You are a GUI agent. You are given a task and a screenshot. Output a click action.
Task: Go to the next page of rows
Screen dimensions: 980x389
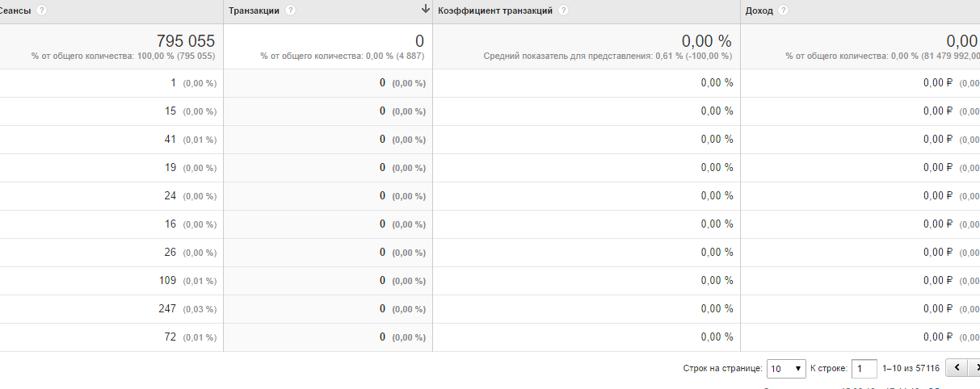(x=975, y=368)
